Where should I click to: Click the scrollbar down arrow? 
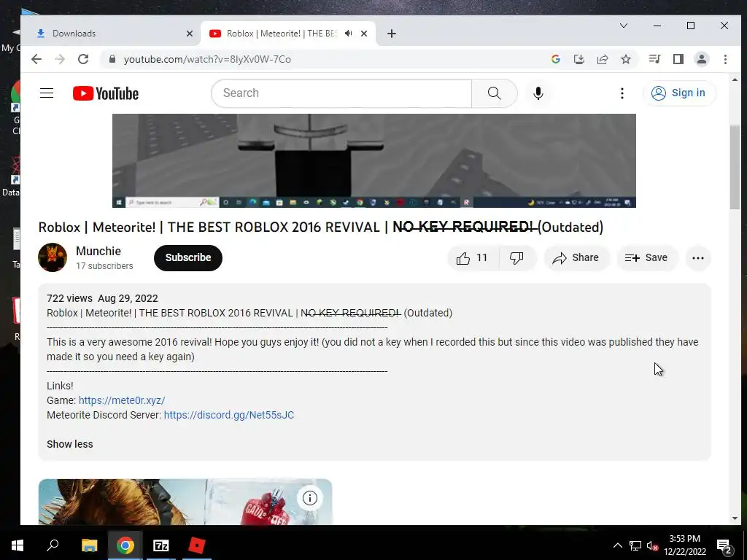point(735,518)
